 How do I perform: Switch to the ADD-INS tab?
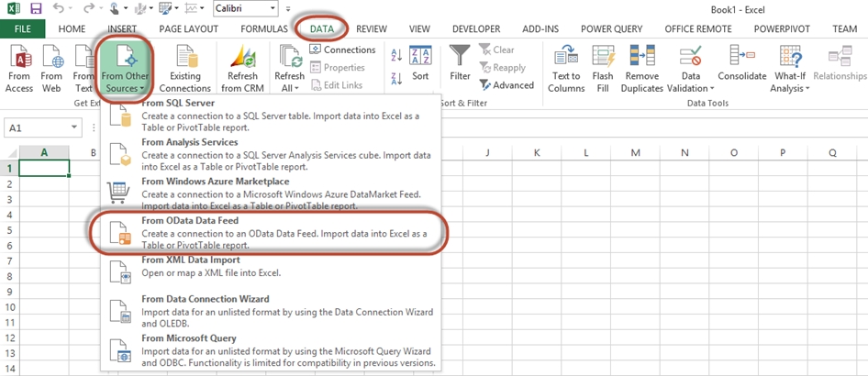click(x=540, y=28)
